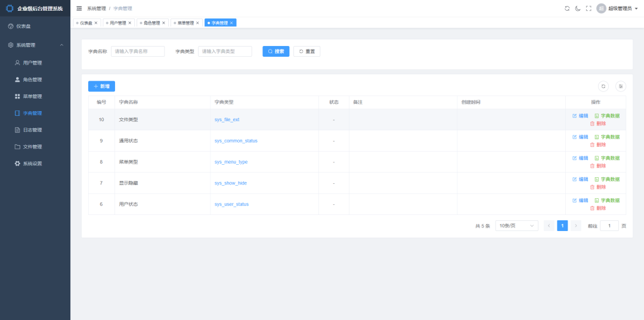Go to 文件管理 in sidebar
The image size is (644, 320).
pos(35,147)
